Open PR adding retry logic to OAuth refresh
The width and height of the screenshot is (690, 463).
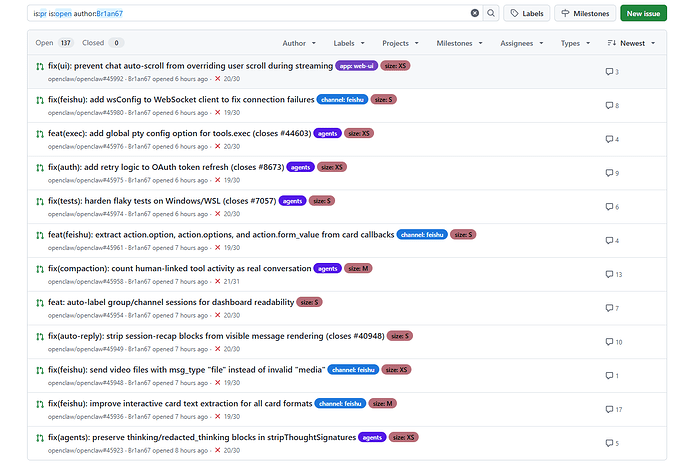[x=166, y=167]
